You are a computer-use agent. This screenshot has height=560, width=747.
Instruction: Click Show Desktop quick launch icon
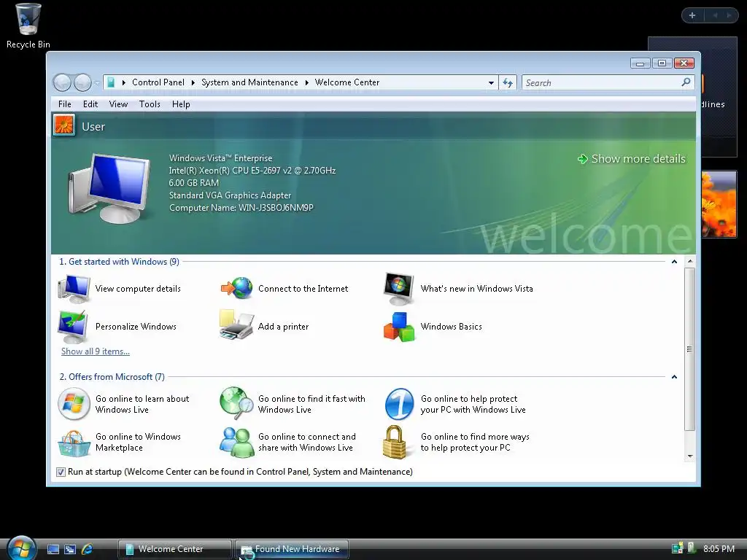(53, 549)
